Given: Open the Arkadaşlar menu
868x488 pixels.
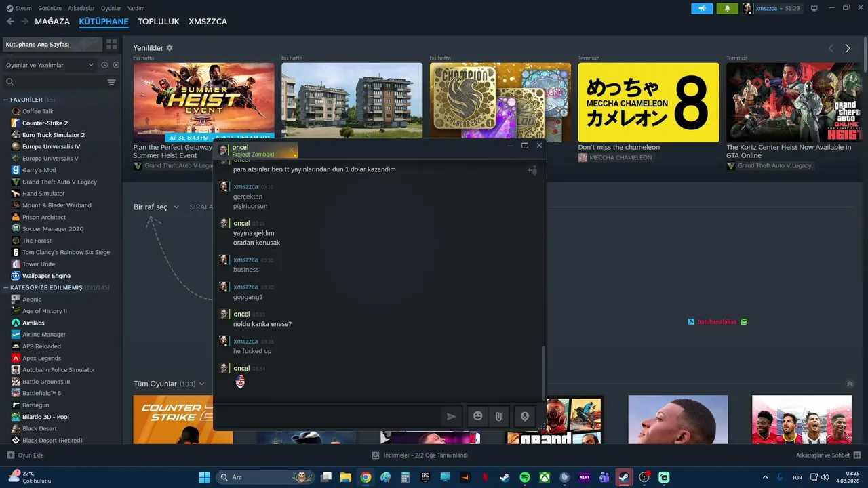Looking at the screenshot, I should coord(81,8).
